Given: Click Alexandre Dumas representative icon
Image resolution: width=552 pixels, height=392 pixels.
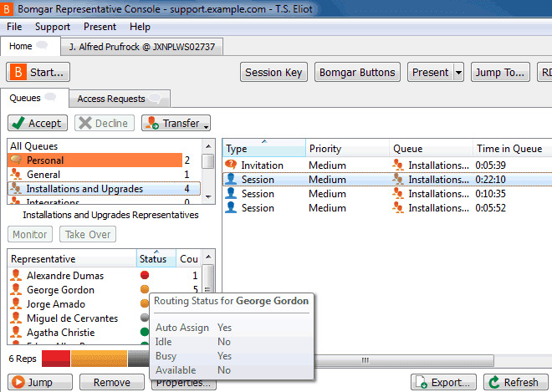Looking at the screenshot, I should click(x=16, y=275).
